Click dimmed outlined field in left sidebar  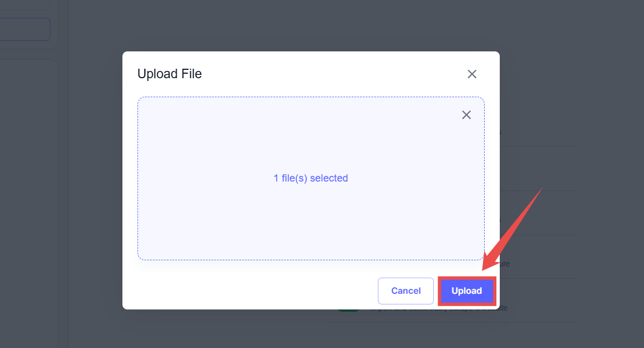coord(25,30)
